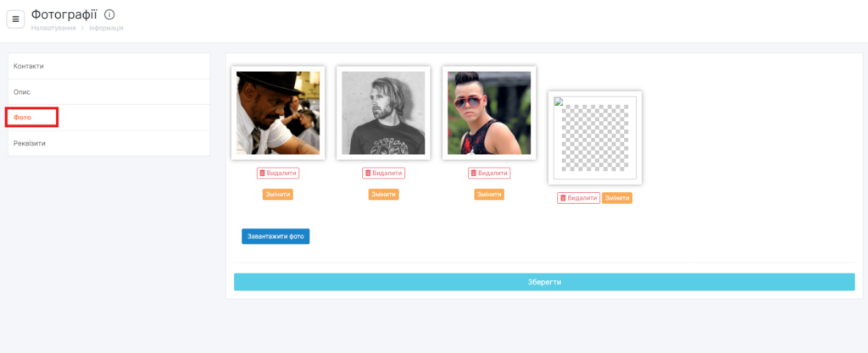Change the photo of man in hat
This screenshot has width=868, height=353.
click(x=278, y=195)
